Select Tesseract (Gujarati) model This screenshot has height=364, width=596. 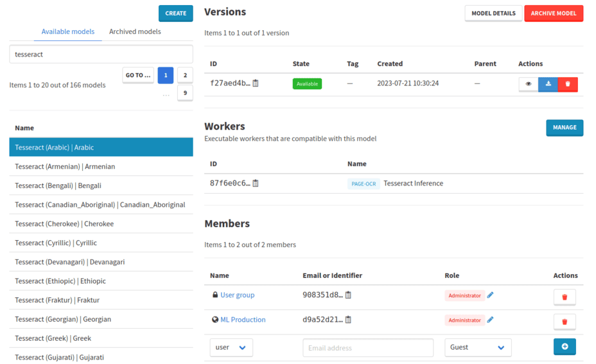[x=101, y=357]
